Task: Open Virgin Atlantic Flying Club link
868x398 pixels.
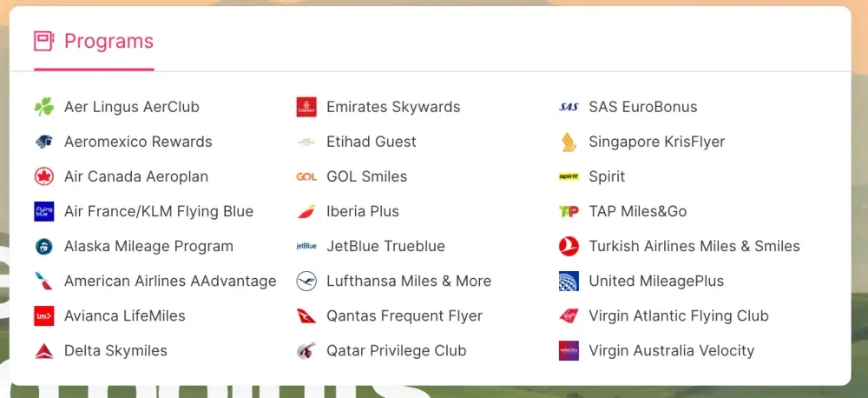Action: [678, 315]
